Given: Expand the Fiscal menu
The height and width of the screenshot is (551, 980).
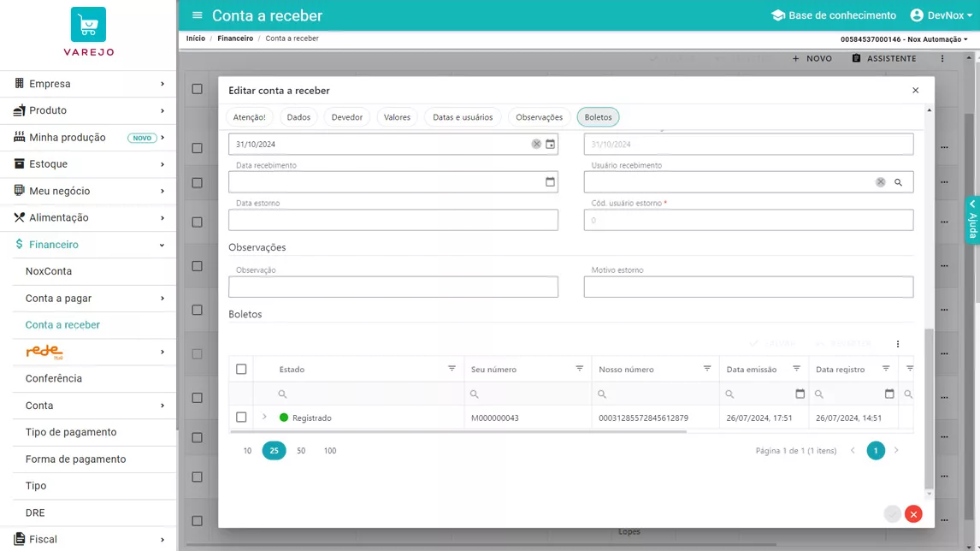Looking at the screenshot, I should (x=88, y=539).
